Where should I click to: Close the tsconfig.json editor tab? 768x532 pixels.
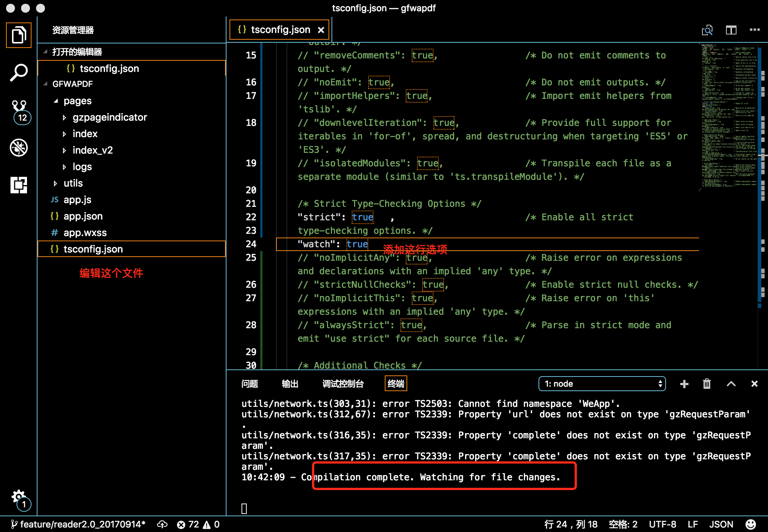point(321,30)
